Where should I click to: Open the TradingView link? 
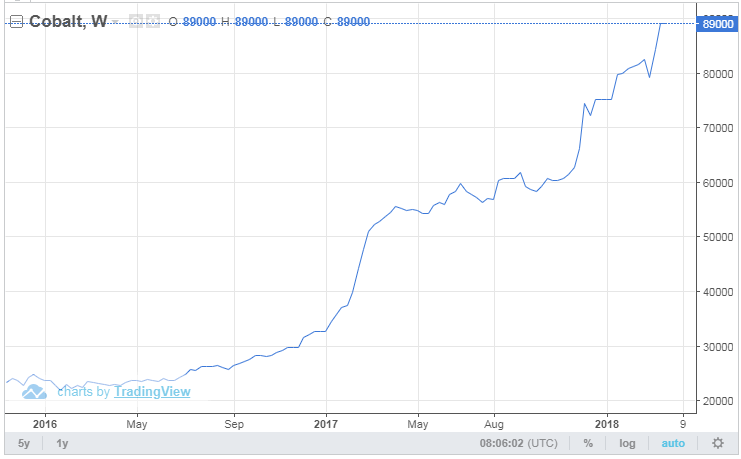[x=152, y=391]
